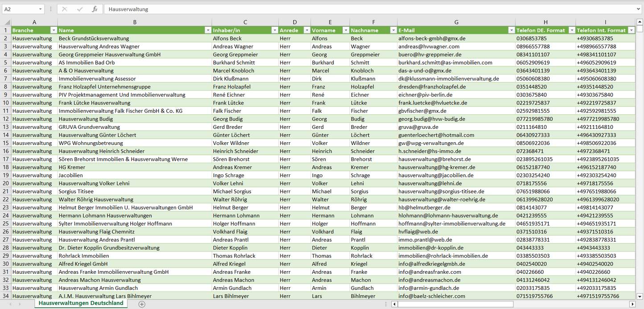Click the horizontal scrollbar left arrow
Screen dimensions: 644x309
coord(394,304)
